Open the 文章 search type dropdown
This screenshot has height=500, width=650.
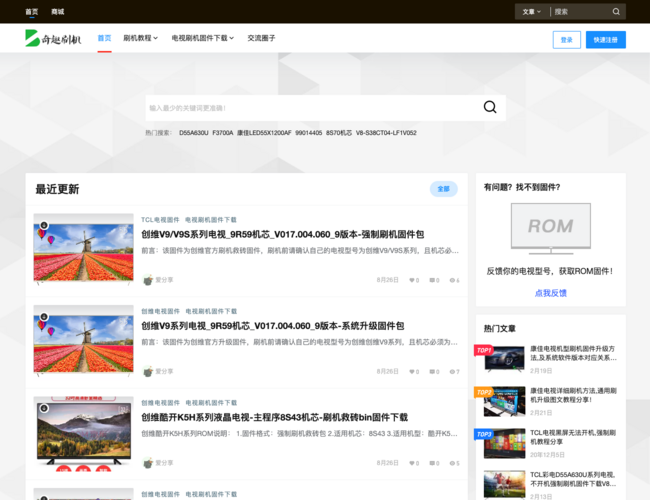click(531, 12)
